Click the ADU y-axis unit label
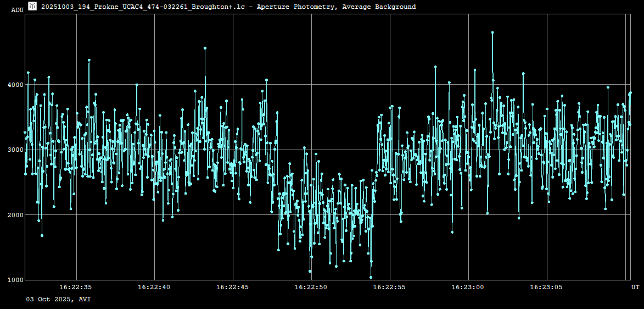 (x=17, y=10)
